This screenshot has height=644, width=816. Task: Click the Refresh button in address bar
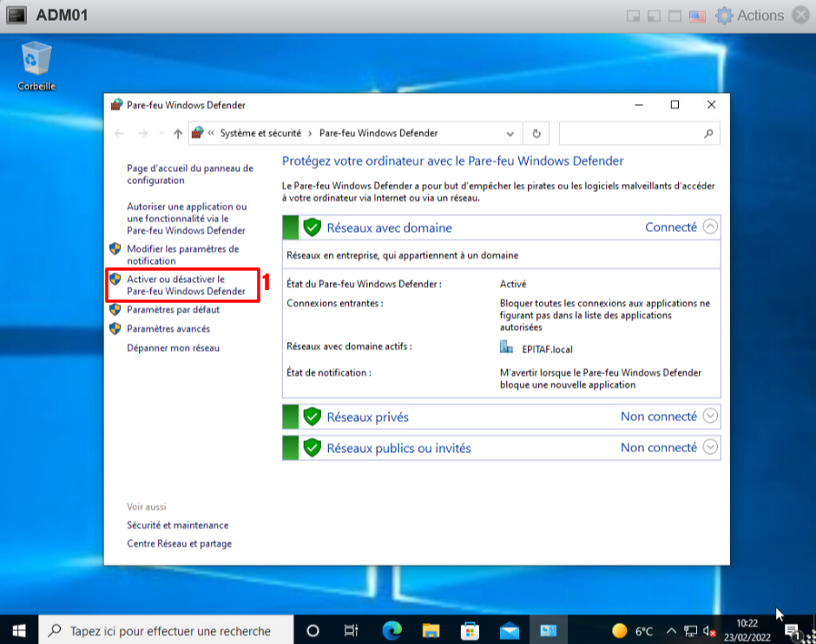click(536, 134)
